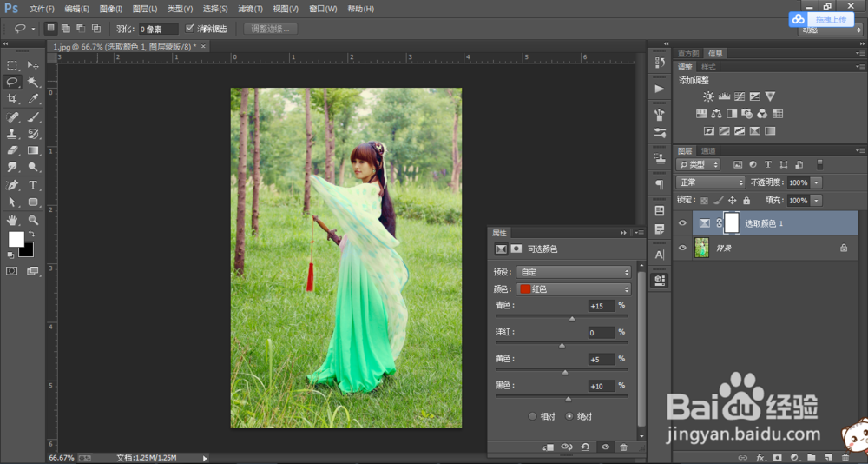Add a Levels adjustment layer
Image resolution: width=868 pixels, height=464 pixels.
(724, 96)
